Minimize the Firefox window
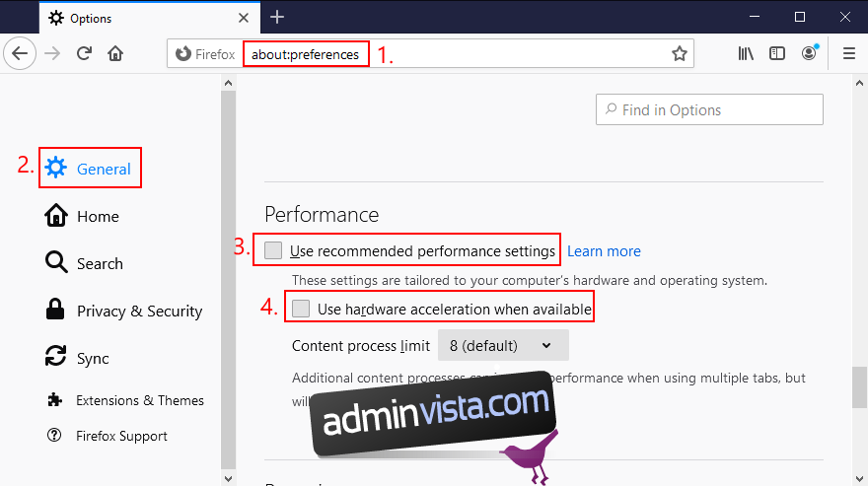The image size is (868, 486). pos(754,17)
